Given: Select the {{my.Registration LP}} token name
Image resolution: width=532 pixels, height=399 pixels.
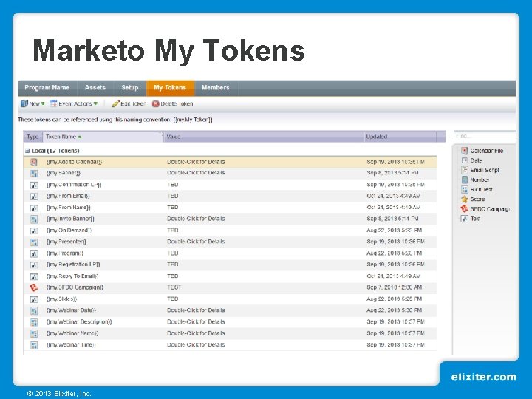Looking at the screenshot, I should [x=73, y=265].
